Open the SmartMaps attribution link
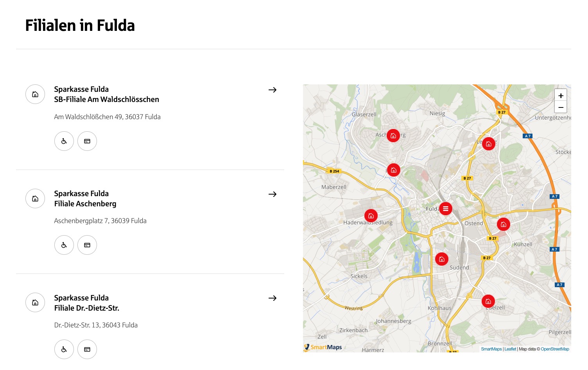Screen dimensions: 588x370 coord(491,349)
